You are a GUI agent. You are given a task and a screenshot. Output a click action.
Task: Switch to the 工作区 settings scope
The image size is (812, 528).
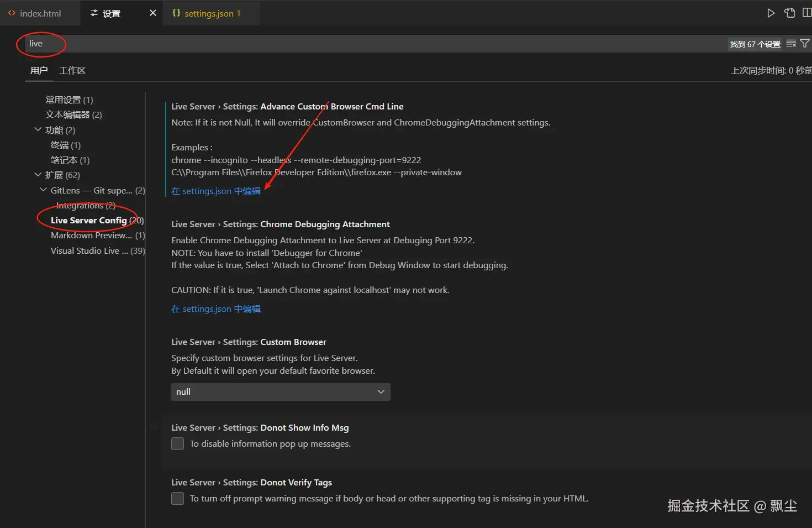(72, 71)
